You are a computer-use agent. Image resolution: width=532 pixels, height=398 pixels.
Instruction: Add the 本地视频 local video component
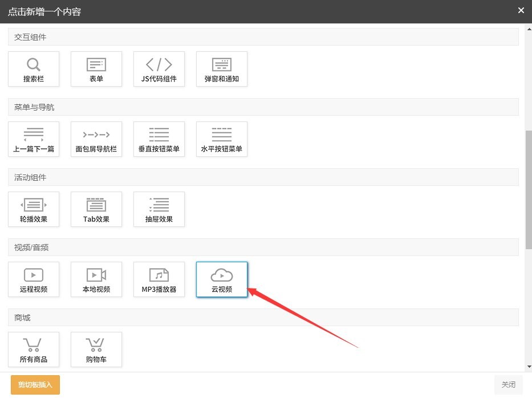96,279
